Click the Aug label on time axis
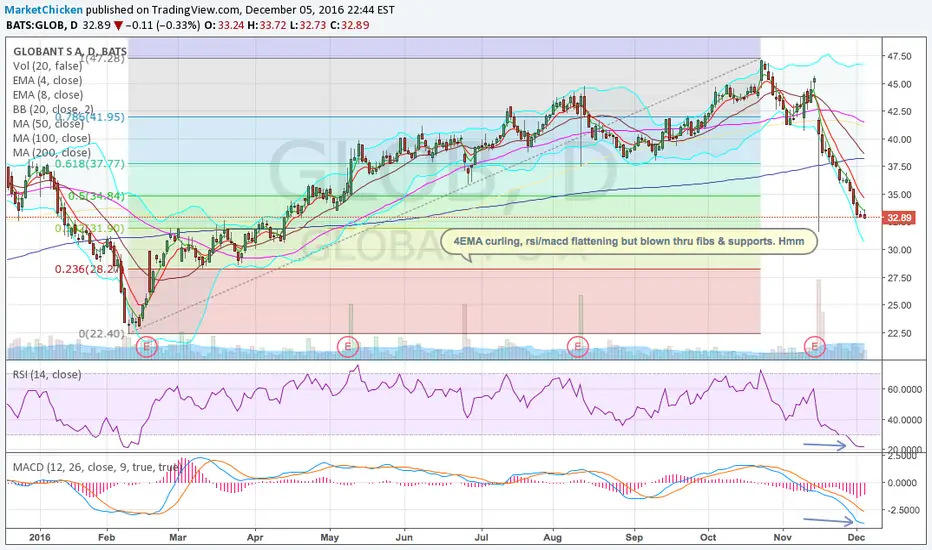 [x=553, y=538]
